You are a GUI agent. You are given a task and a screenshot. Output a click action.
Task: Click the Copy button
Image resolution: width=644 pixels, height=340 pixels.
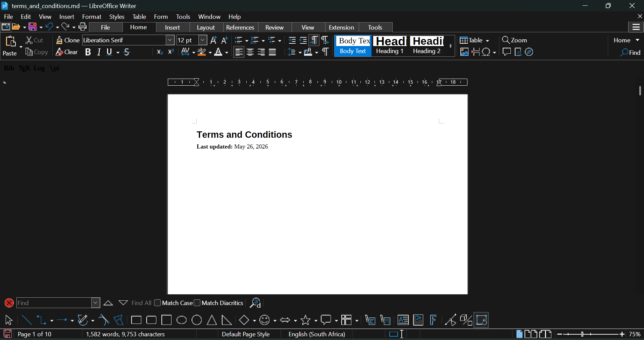[x=37, y=52]
